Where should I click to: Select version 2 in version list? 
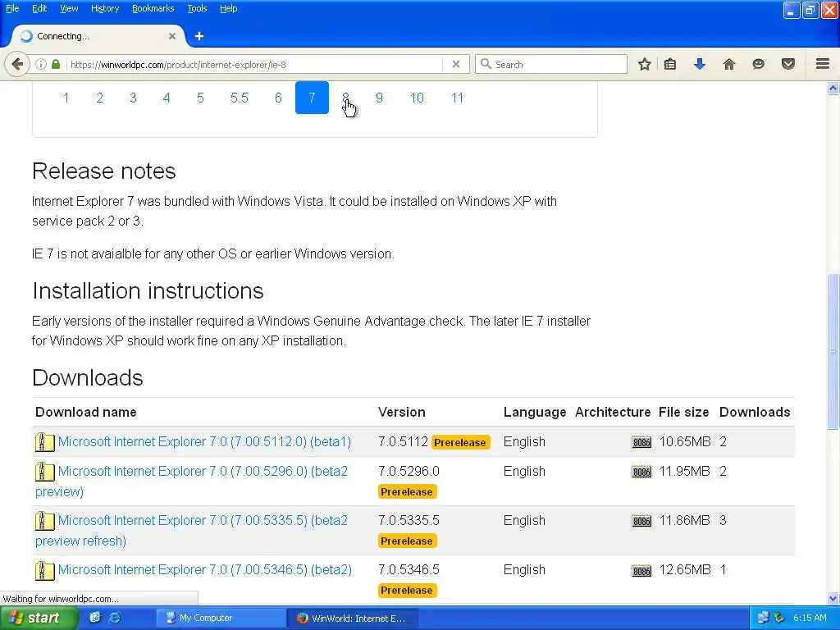pyautogui.click(x=99, y=98)
